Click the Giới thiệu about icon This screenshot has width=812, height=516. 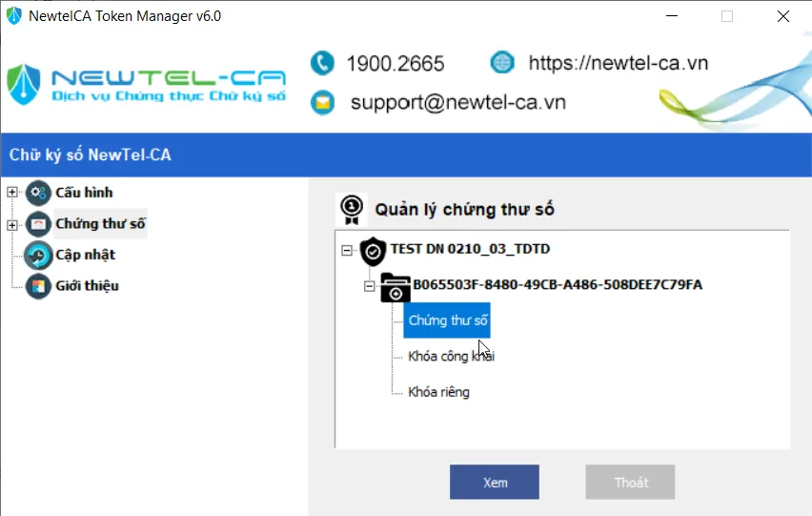(38, 286)
